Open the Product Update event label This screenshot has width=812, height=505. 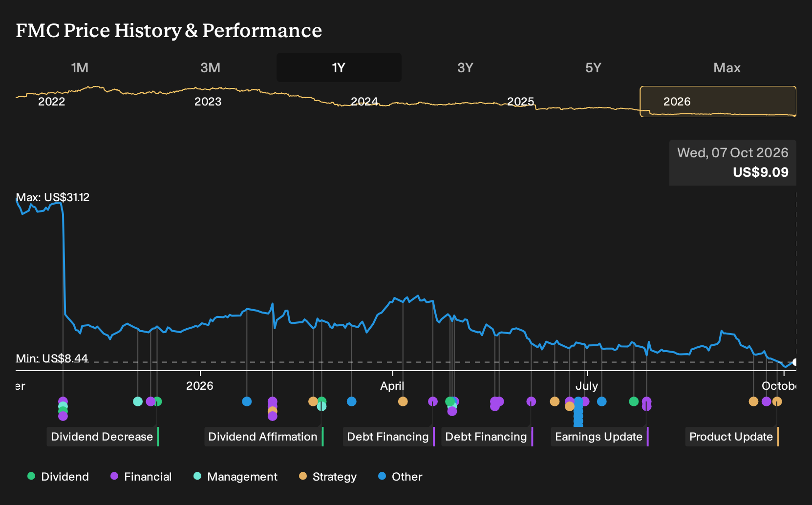pos(732,437)
